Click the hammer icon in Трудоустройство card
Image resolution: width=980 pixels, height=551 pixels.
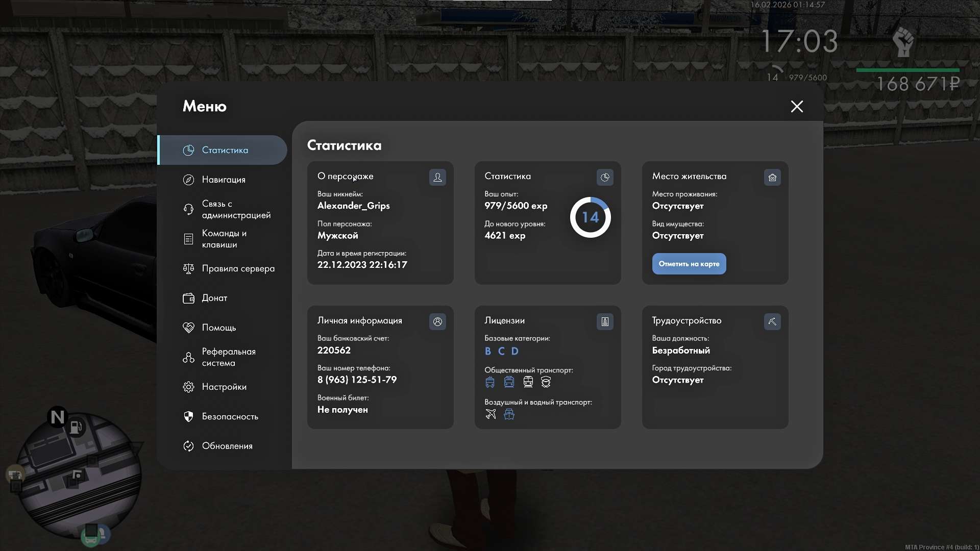pyautogui.click(x=772, y=321)
